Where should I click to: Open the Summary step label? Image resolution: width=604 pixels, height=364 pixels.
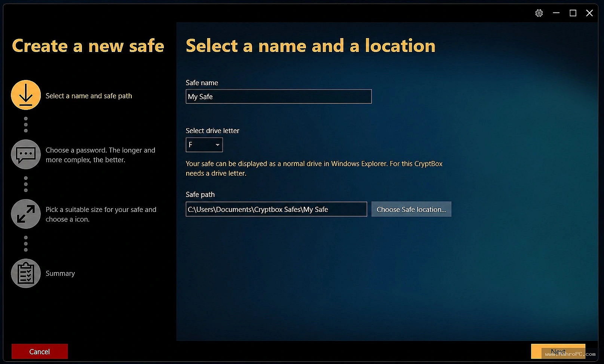(x=60, y=274)
